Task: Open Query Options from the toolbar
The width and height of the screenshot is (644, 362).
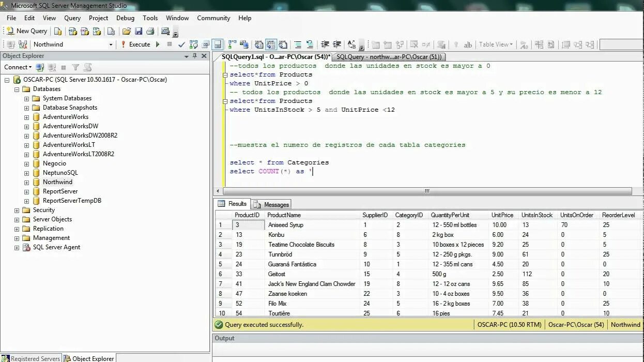Action: 206,44
